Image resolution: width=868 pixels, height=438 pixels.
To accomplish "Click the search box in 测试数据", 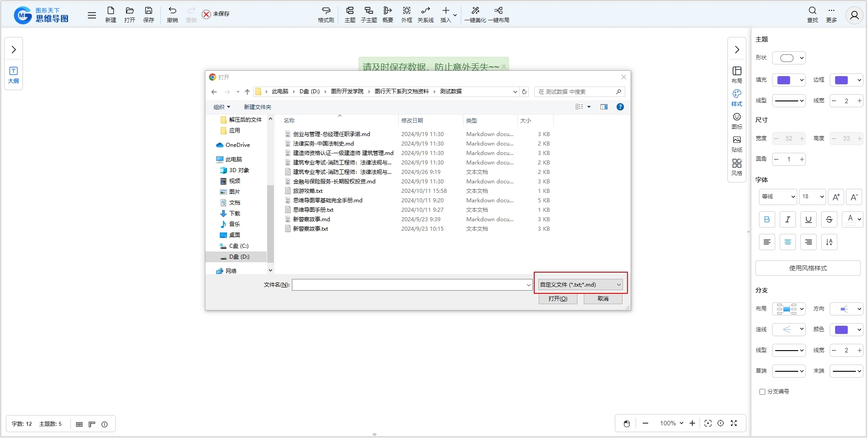I will pyautogui.click(x=579, y=91).
